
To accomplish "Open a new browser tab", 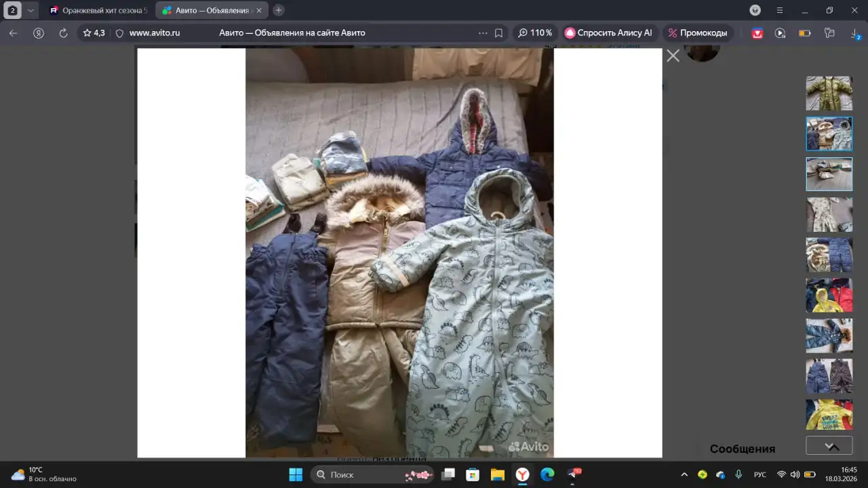I will [279, 10].
